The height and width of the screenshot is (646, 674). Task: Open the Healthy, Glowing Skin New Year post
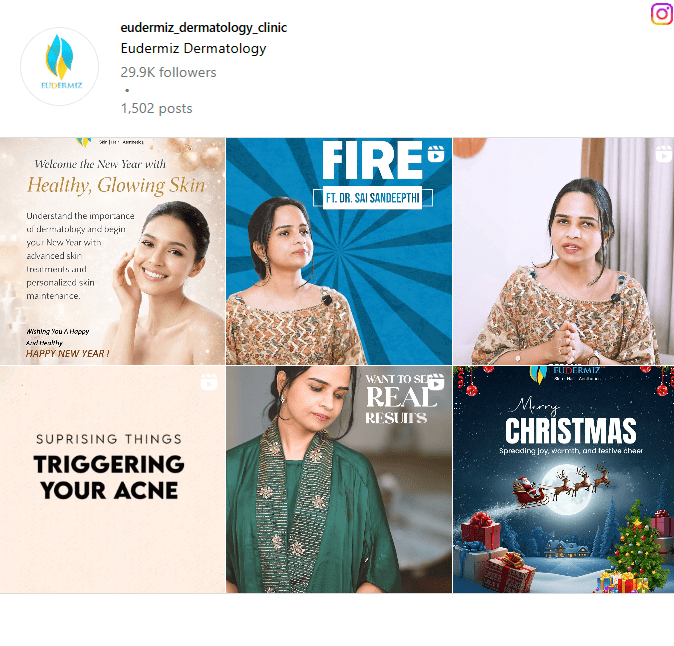112,251
